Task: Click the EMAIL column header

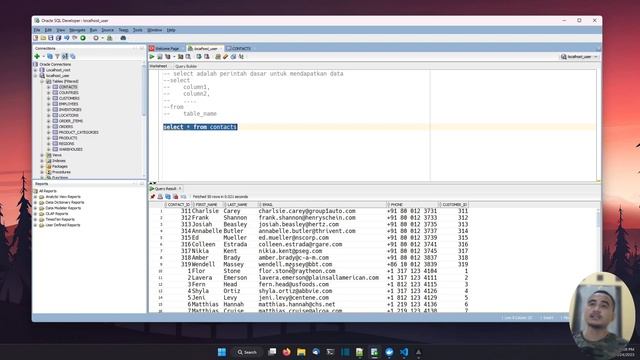Action: pyautogui.click(x=322, y=204)
